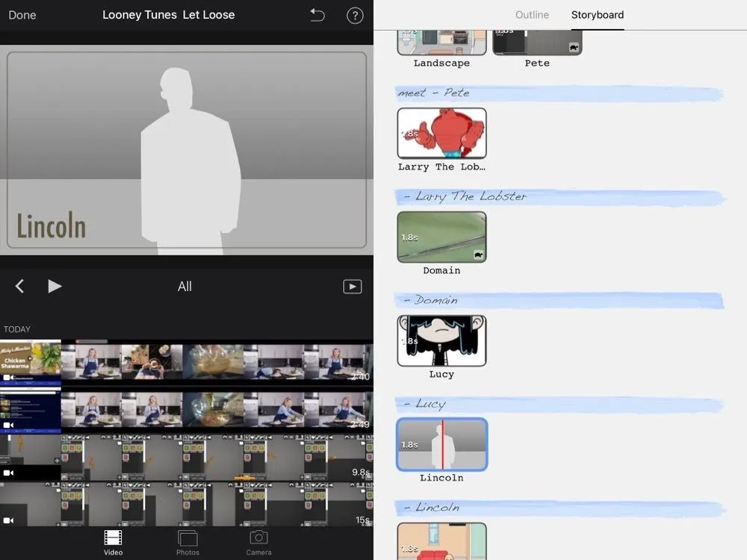747x560 pixels.
Task: Open help with the question mark icon
Action: pos(354,15)
